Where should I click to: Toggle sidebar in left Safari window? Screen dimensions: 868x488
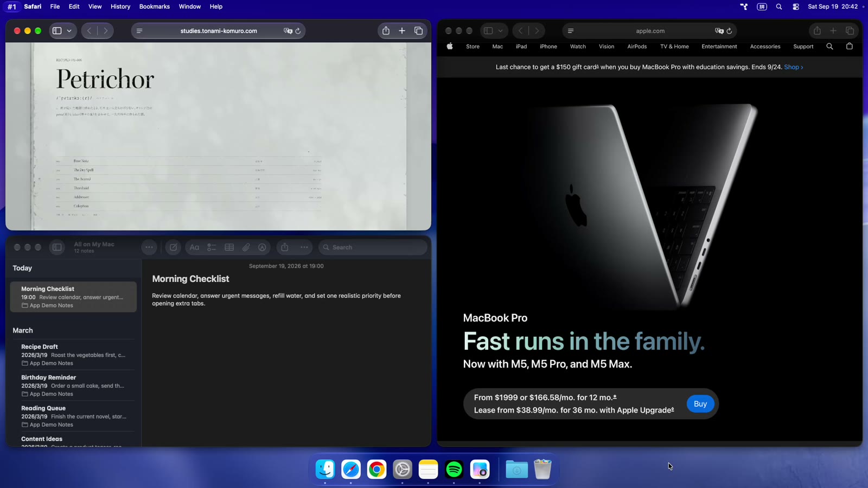coord(57,31)
